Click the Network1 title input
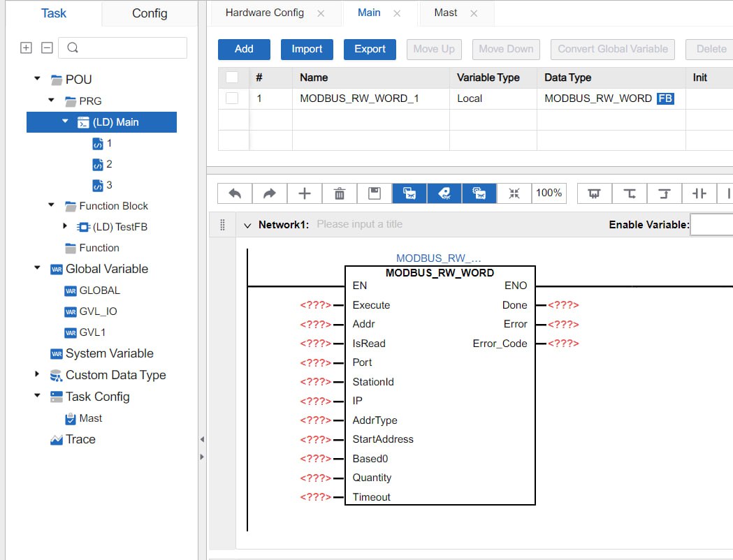 [x=359, y=225]
